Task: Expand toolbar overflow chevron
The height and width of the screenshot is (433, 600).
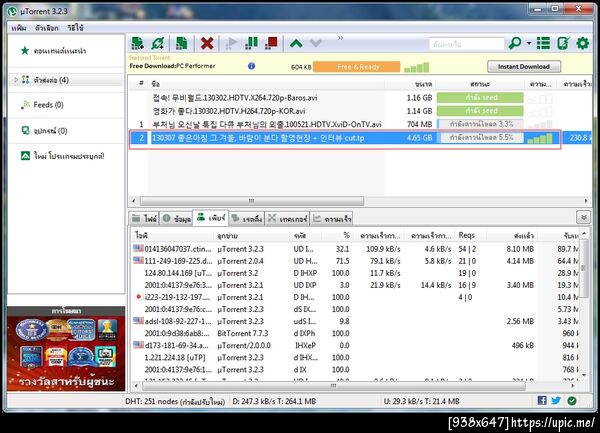Action: coord(340,38)
